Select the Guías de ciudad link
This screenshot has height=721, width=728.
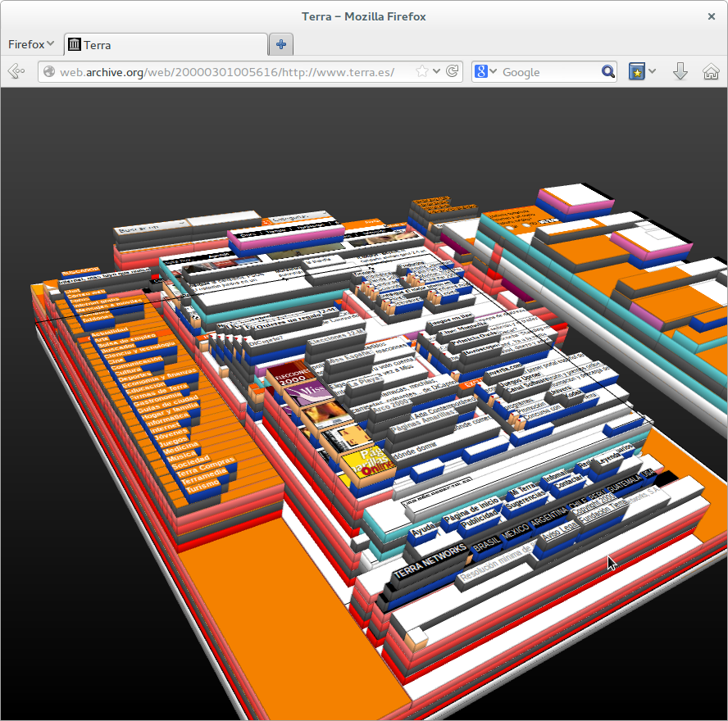[x=168, y=403]
